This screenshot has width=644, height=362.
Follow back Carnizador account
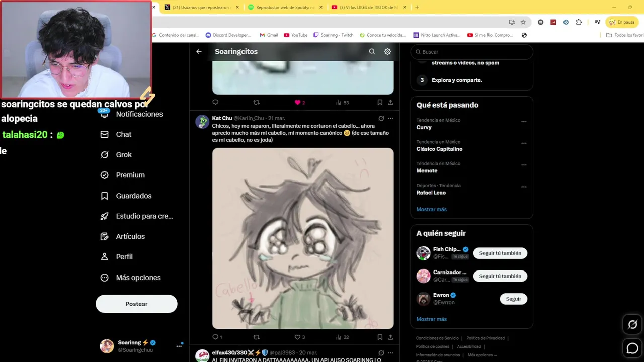pyautogui.click(x=500, y=276)
